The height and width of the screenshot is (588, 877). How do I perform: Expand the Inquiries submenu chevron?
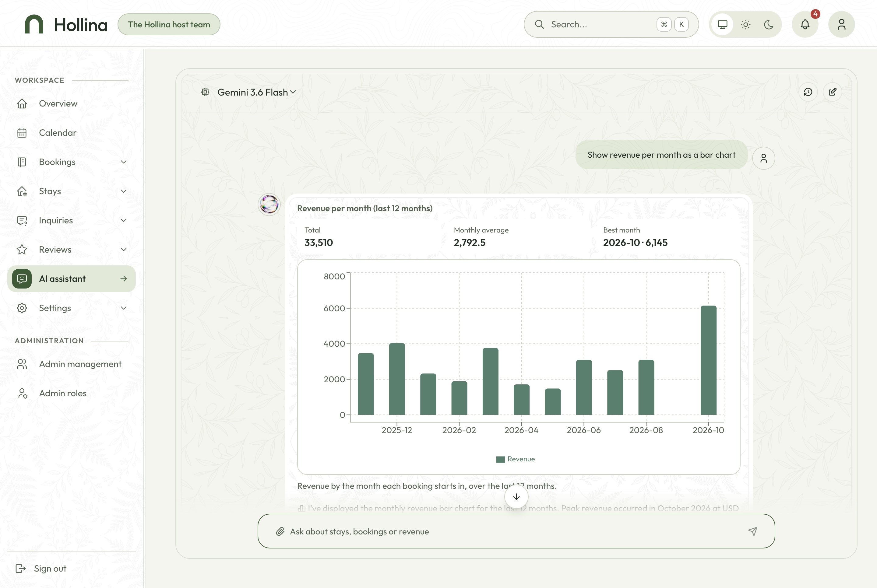pyautogui.click(x=123, y=220)
